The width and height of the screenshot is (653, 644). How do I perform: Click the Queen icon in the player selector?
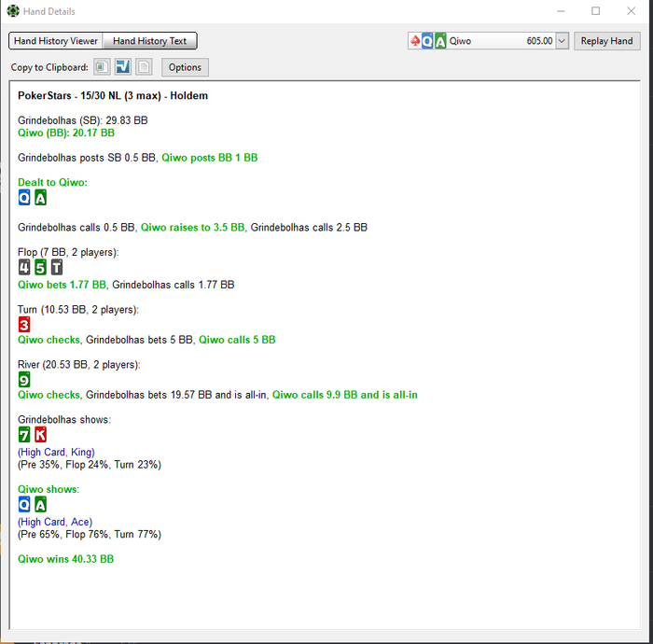[x=427, y=41]
